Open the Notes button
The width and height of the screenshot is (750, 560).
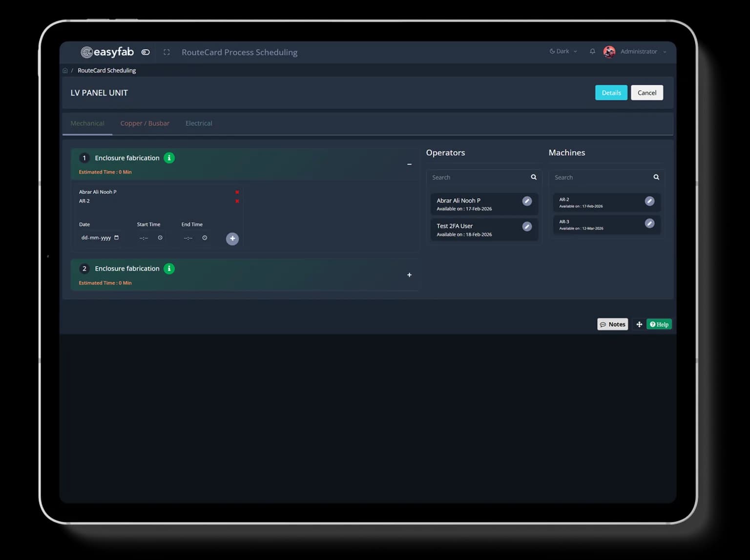pyautogui.click(x=613, y=324)
